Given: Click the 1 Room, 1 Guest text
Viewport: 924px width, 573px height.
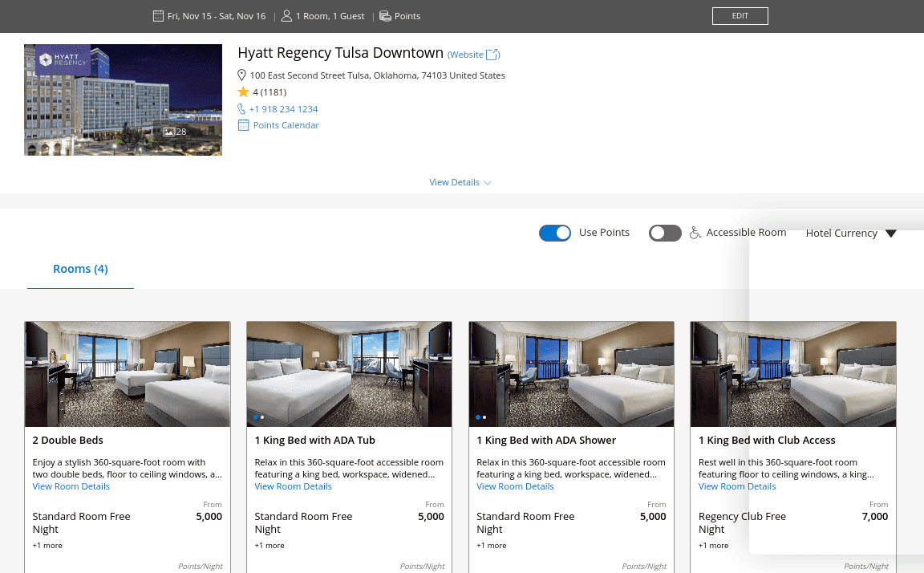Looking at the screenshot, I should click(330, 16).
